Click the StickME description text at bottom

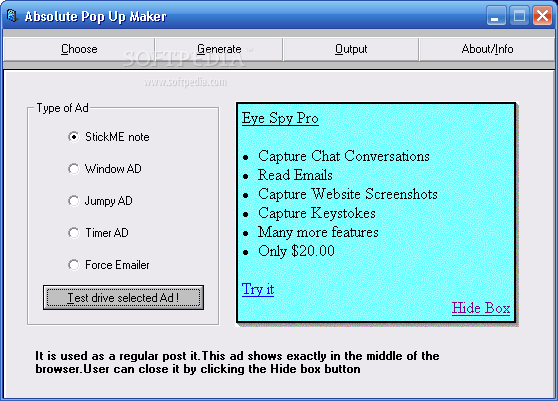pyautogui.click(x=237, y=363)
